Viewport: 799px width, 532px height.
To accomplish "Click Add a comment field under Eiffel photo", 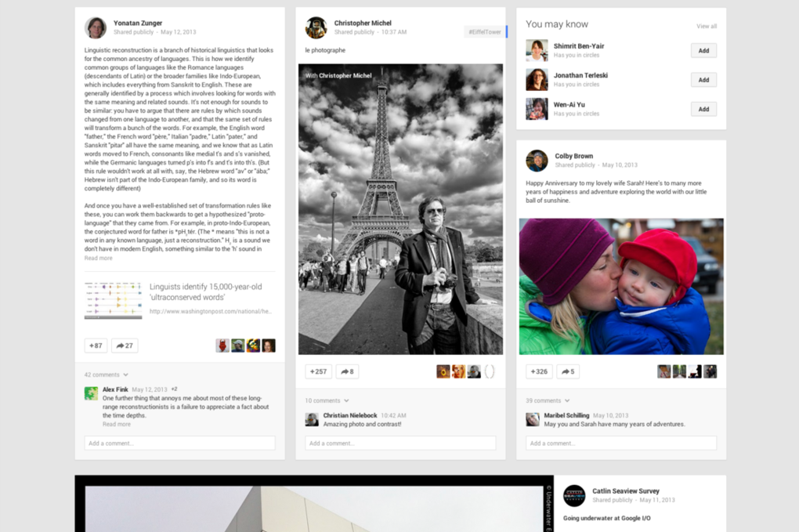I will [x=400, y=443].
